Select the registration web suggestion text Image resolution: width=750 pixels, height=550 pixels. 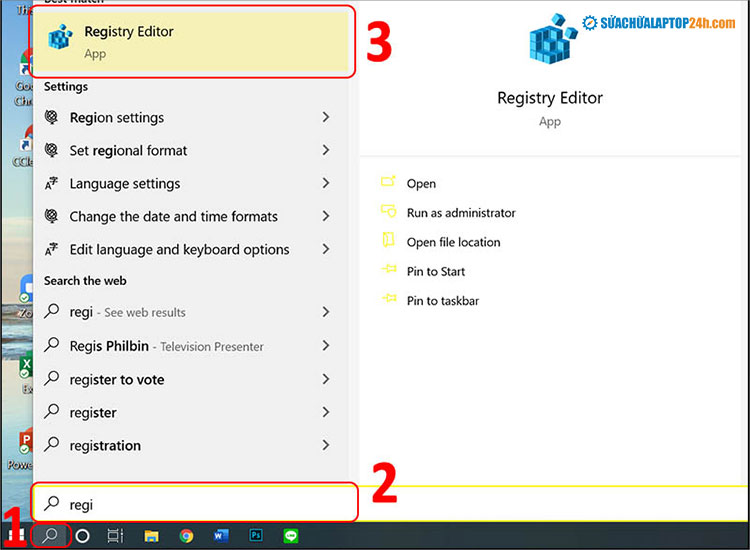tap(105, 446)
